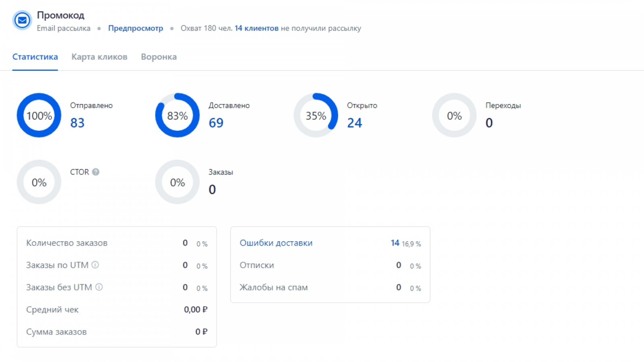644x362 pixels.
Task: Click the Заказы по UTM label
Action: [x=57, y=265]
